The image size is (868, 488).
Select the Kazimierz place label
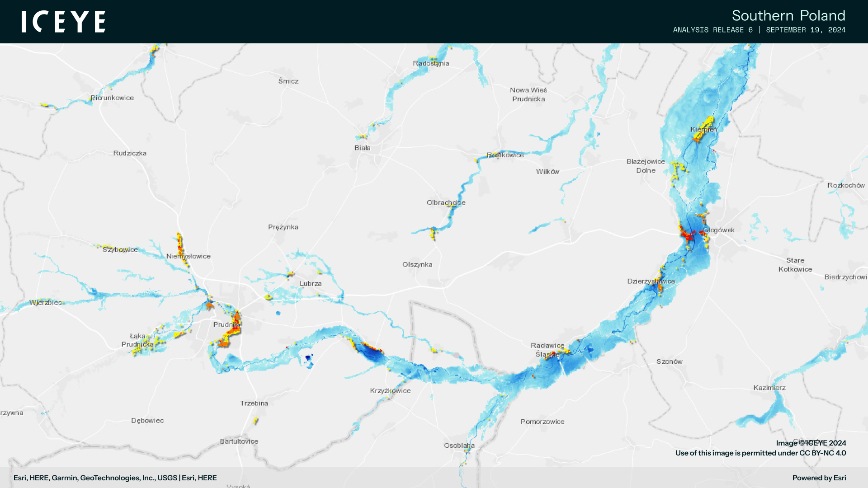770,388
